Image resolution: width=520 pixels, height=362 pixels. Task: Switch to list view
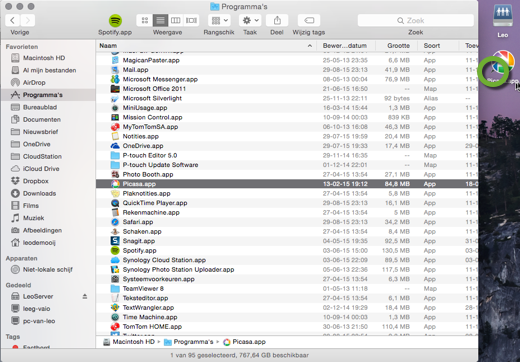(x=160, y=20)
